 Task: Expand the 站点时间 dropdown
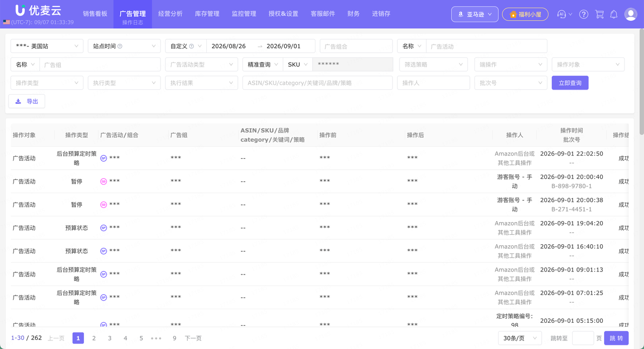coord(124,46)
